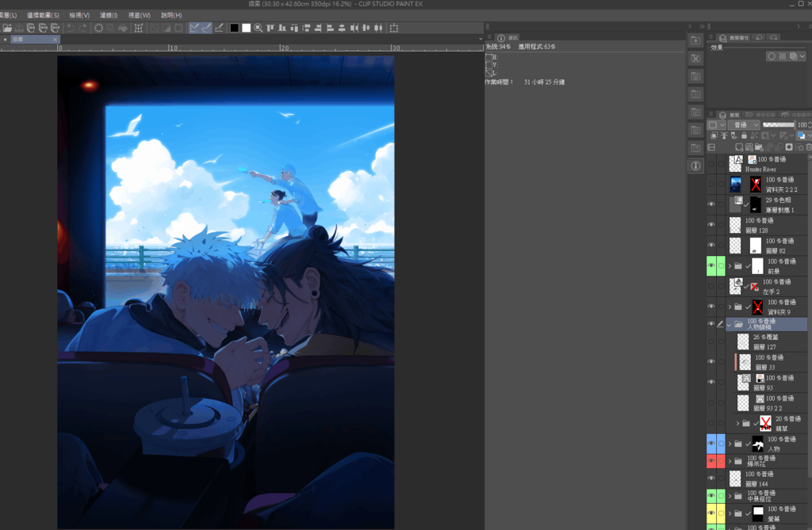Click the Redo arrow icon
Viewport: 812px width, 530px height.
click(x=82, y=28)
